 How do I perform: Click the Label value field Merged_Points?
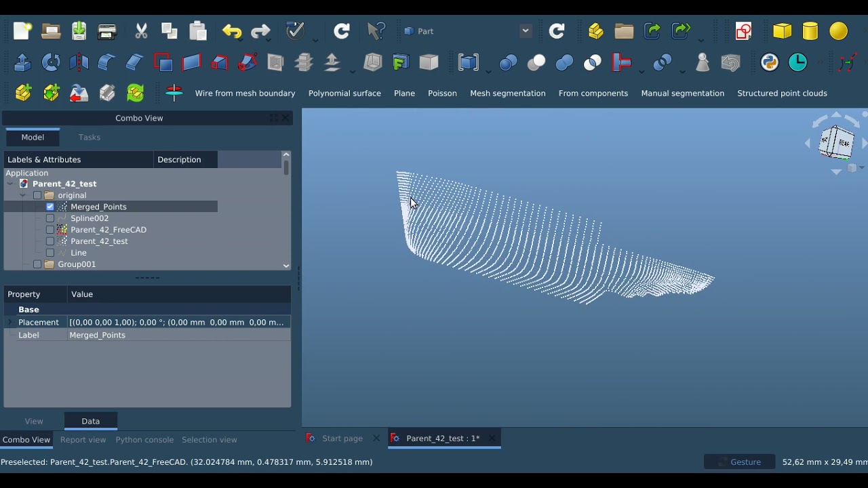click(179, 335)
